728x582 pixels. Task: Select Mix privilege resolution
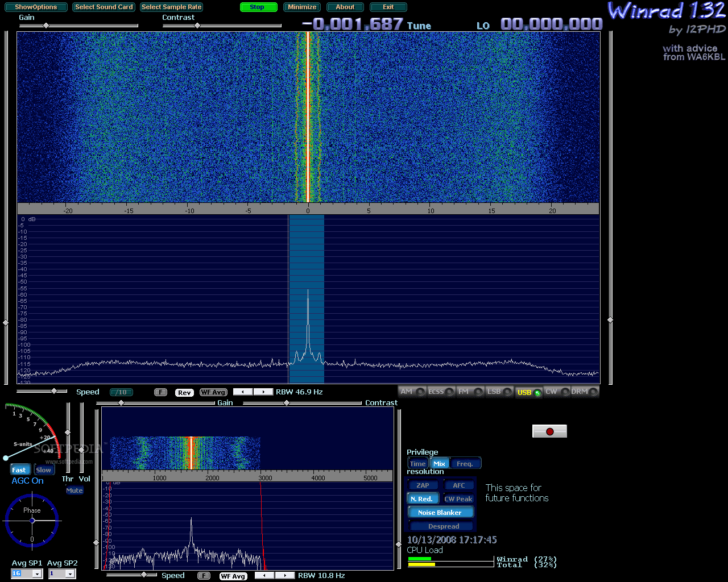(x=440, y=464)
